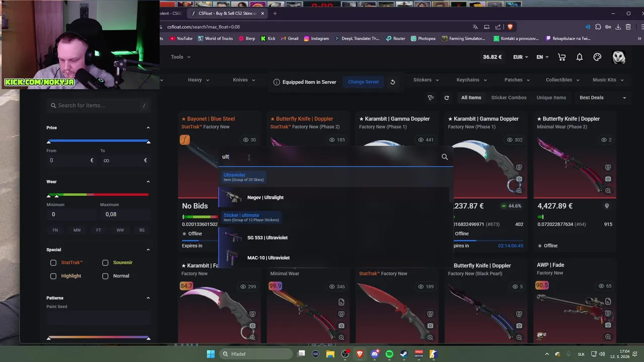Select Negev | Ultralight suggestion
The image size is (644, 362).
click(334, 197)
